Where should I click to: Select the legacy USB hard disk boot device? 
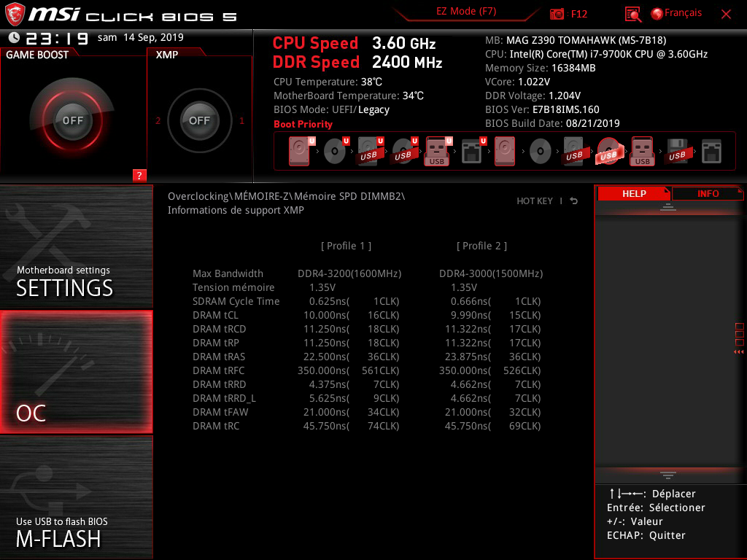point(574,151)
